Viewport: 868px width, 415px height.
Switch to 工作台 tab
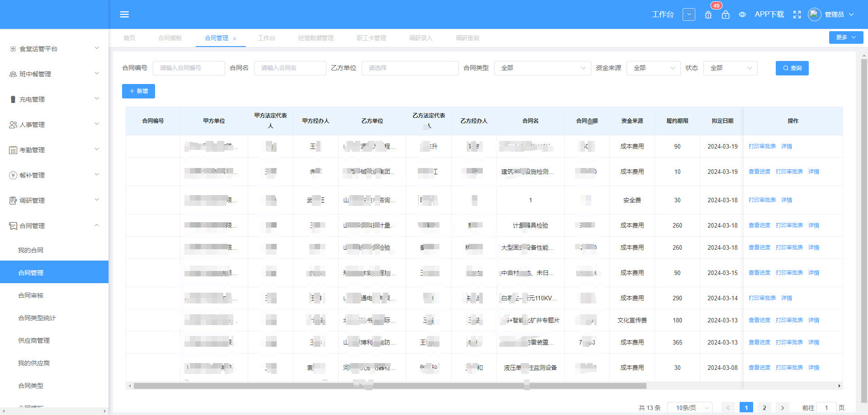(x=266, y=38)
